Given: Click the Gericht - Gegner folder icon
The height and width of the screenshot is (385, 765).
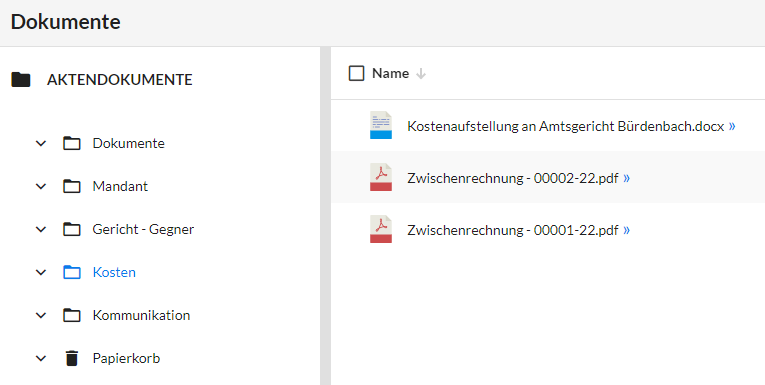Looking at the screenshot, I should click(x=72, y=229).
